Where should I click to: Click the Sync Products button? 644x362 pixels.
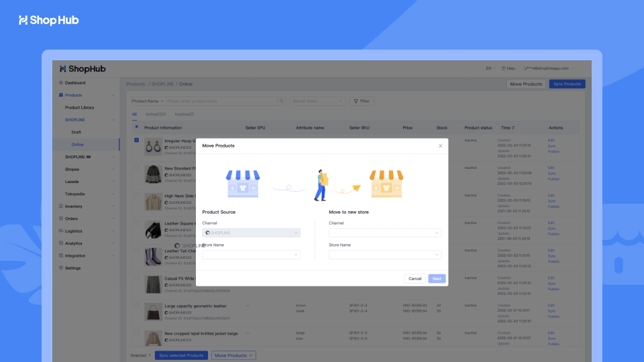[x=567, y=84]
